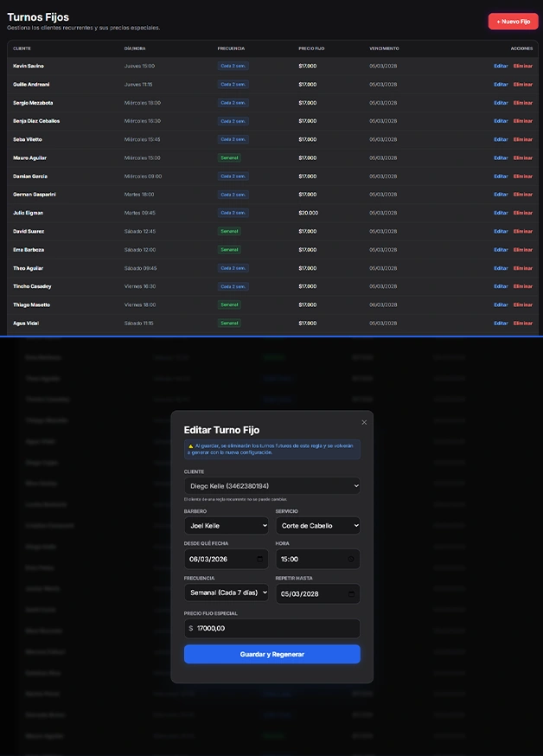
Task: Click Semanal badge in David Suarez row
Action: tap(229, 231)
